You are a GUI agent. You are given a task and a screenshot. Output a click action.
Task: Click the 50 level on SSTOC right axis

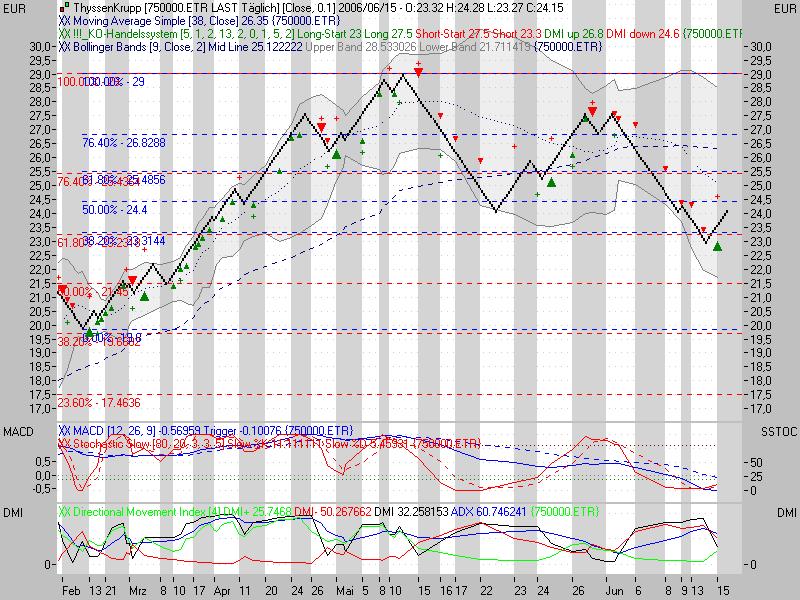click(757, 463)
